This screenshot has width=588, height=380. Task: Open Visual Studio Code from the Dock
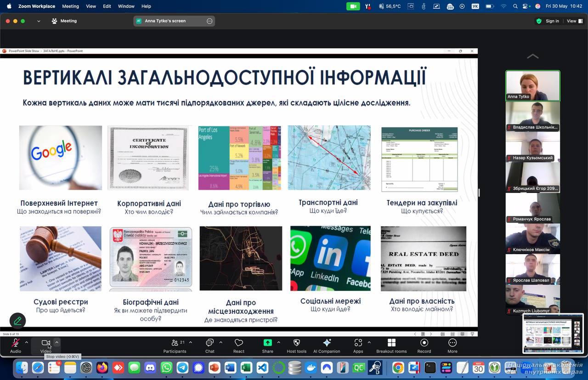coord(262,368)
